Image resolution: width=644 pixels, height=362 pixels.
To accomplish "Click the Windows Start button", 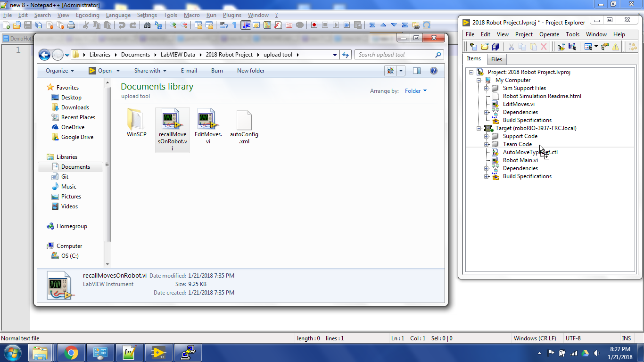I will tap(13, 352).
